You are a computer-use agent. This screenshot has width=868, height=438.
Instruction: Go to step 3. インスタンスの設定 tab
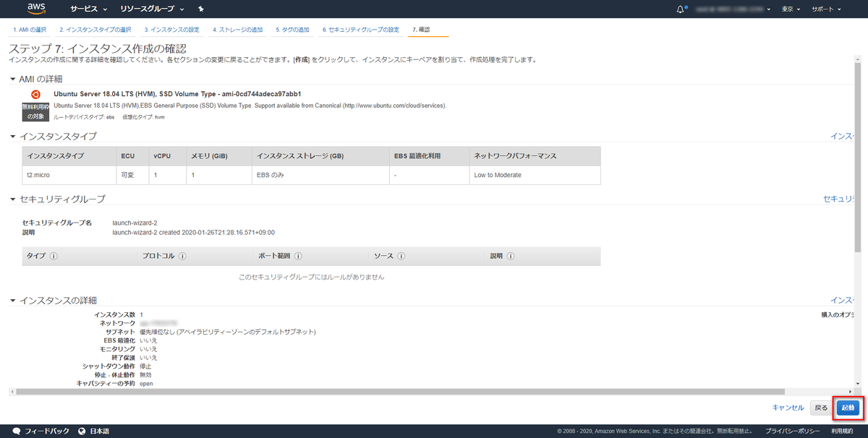[171, 30]
